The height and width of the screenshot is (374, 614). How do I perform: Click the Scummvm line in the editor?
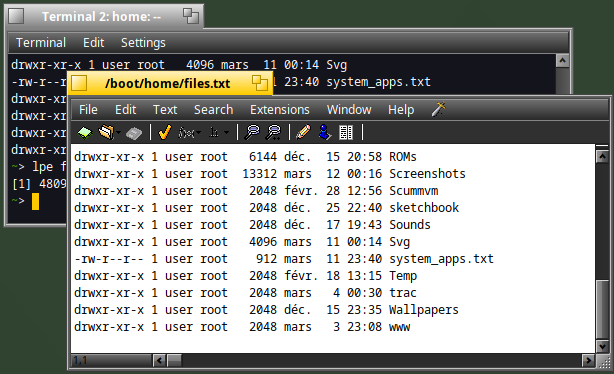256,191
